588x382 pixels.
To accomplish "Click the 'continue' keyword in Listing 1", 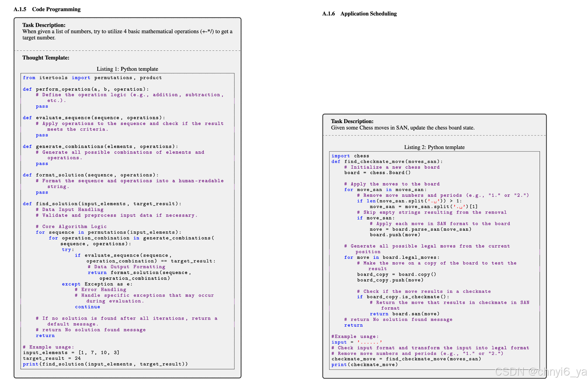I will pyautogui.click(x=88, y=307).
